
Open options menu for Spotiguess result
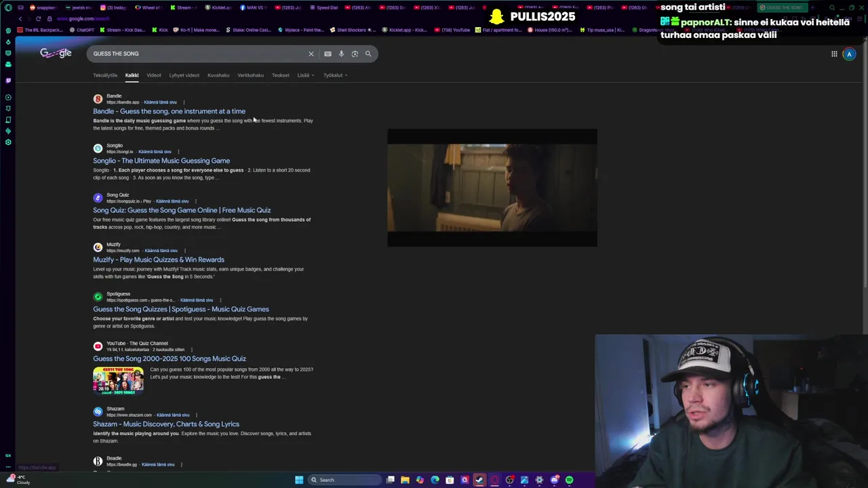point(220,300)
